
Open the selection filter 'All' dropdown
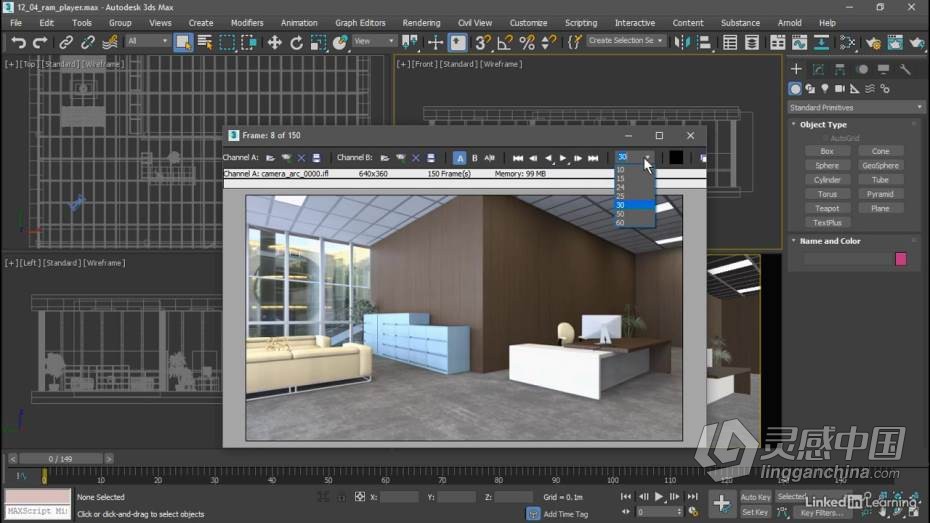coord(147,41)
